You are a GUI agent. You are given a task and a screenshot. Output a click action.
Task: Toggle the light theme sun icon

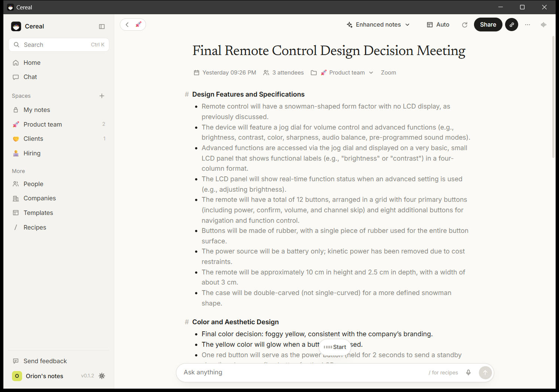pyautogui.click(x=102, y=376)
